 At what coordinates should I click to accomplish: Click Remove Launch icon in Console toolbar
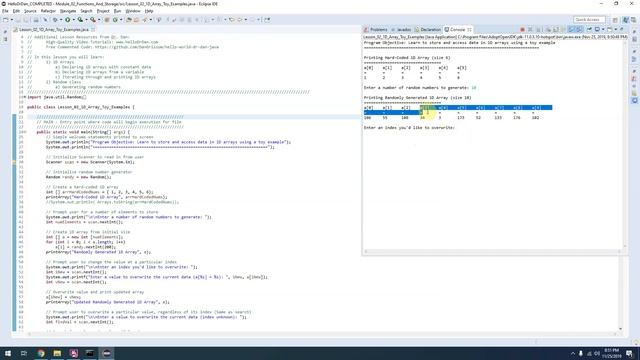pyautogui.click(x=530, y=30)
